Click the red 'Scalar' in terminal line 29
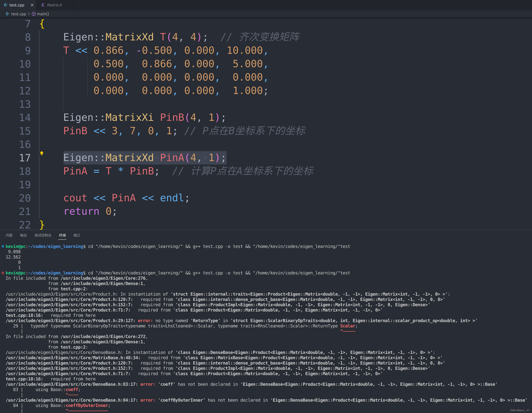This screenshot has height=413, width=532. [x=348, y=326]
